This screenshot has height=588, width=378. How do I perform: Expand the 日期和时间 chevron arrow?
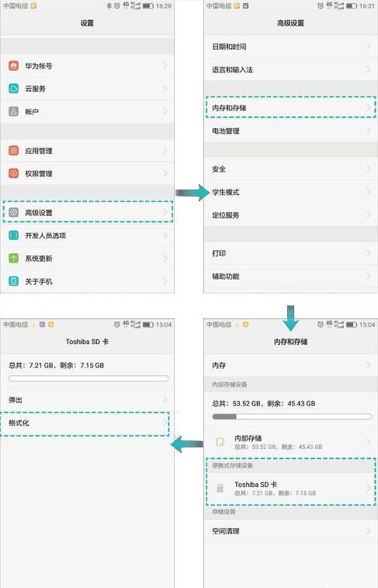[x=369, y=47]
